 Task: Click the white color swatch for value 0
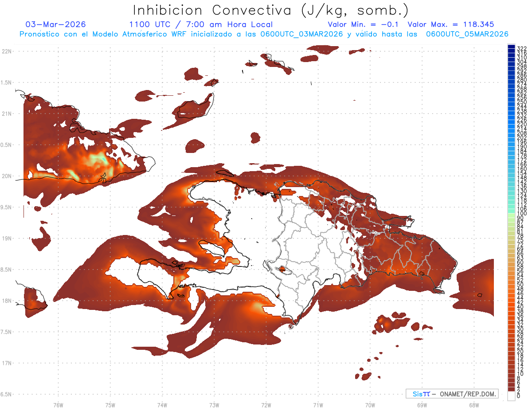pyautogui.click(x=511, y=396)
